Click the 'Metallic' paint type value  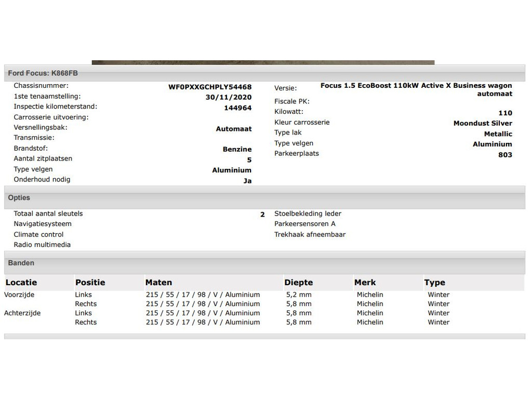tap(498, 134)
